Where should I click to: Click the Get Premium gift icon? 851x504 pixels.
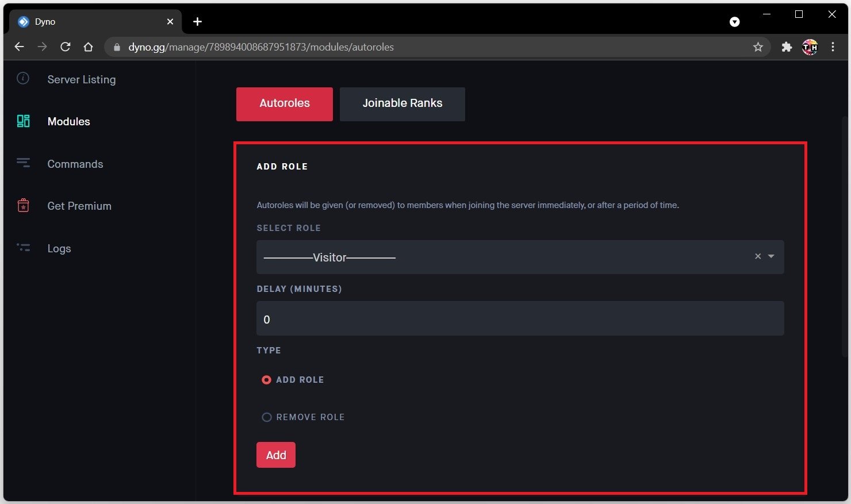point(23,206)
